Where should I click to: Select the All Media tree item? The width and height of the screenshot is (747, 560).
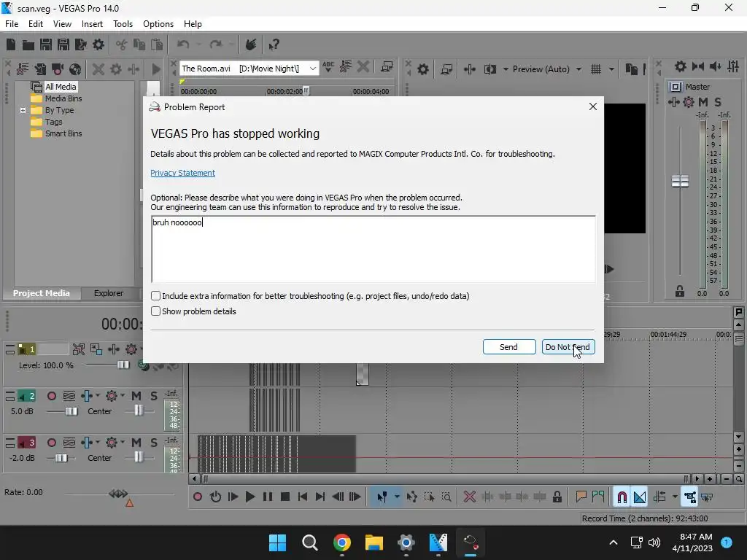point(61,87)
